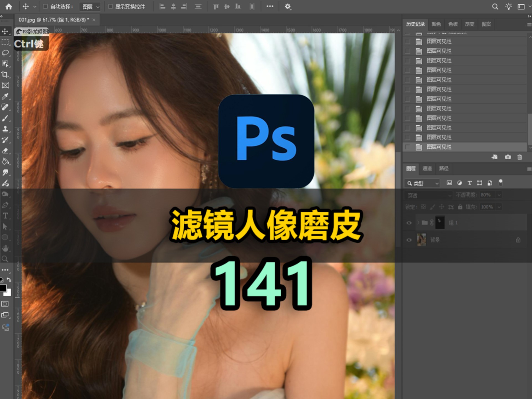
Task: Align left edges in options bar
Action: pyautogui.click(x=162, y=6)
